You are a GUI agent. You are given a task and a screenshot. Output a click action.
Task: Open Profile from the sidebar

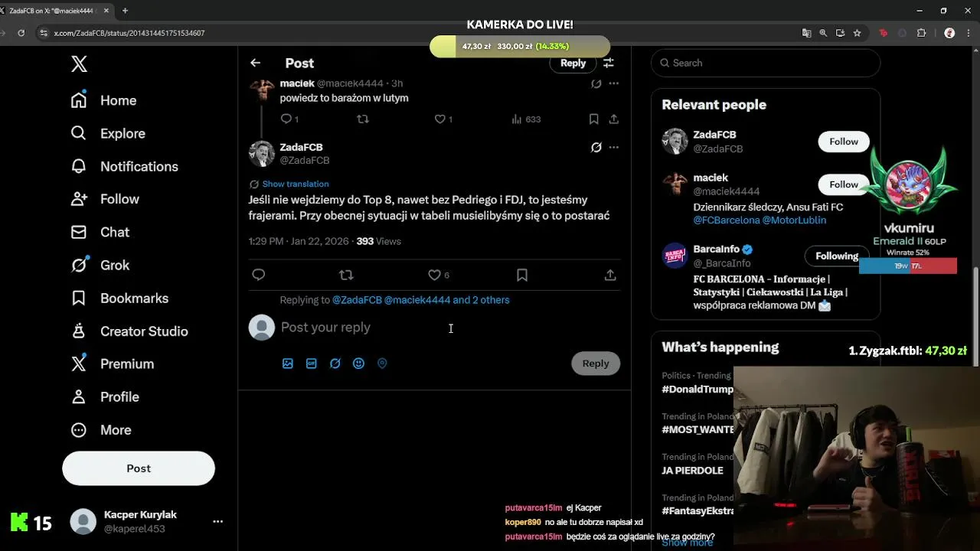105,396
